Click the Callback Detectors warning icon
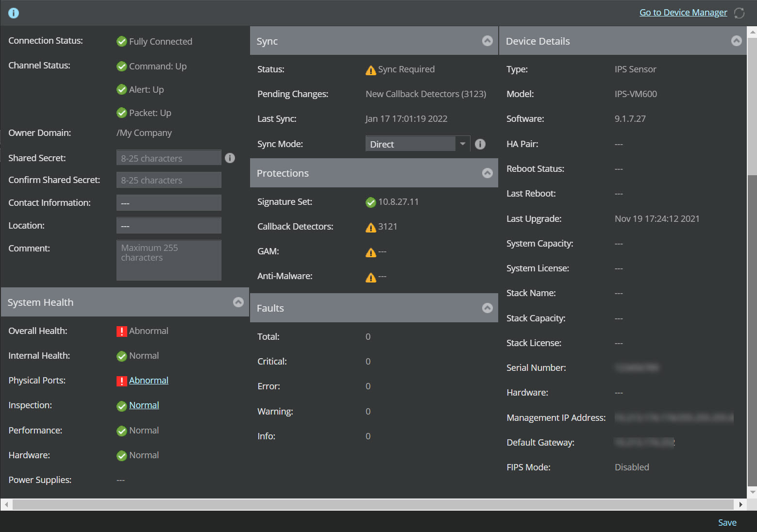The height and width of the screenshot is (532, 757). coord(371,228)
